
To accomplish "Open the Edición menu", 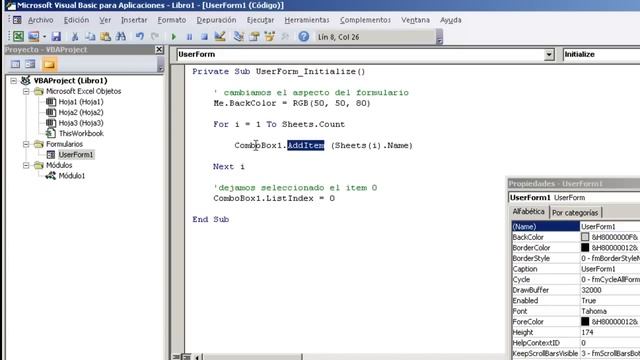I will (x=76, y=20).
